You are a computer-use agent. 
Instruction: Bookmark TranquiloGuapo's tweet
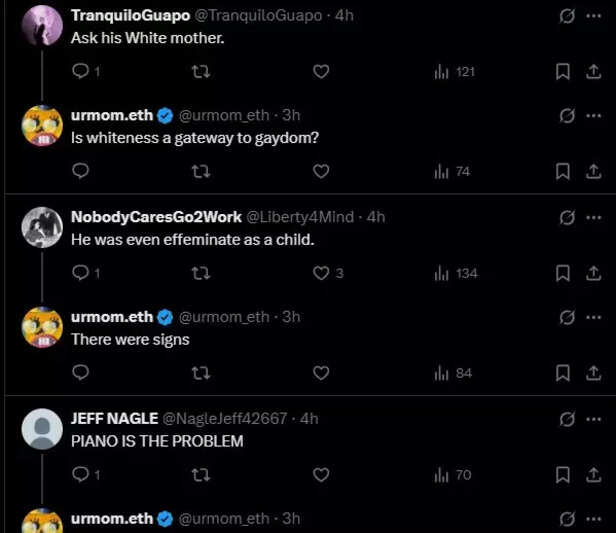click(563, 71)
